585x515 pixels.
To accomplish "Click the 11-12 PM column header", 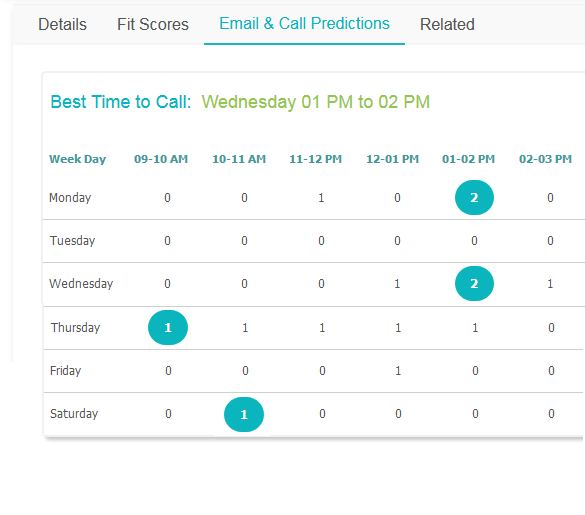I will point(316,159).
